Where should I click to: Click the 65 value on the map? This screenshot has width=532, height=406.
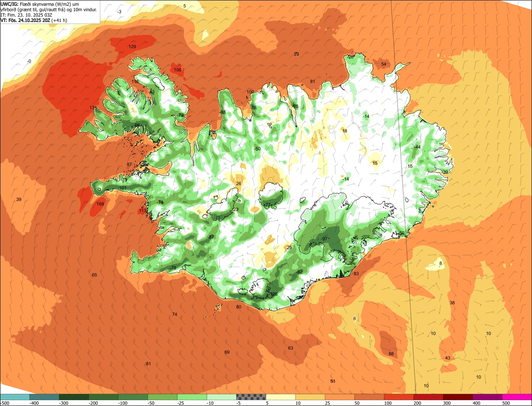pyautogui.click(x=94, y=275)
